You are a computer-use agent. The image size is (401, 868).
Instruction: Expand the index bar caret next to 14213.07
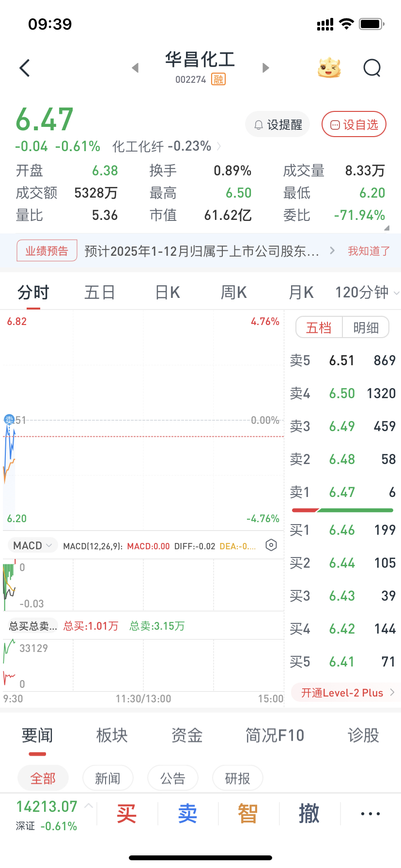(x=89, y=806)
